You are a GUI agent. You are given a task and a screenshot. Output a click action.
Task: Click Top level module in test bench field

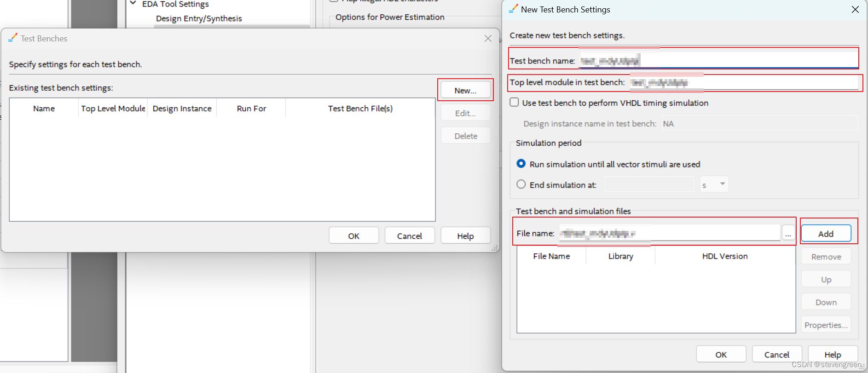[744, 82]
